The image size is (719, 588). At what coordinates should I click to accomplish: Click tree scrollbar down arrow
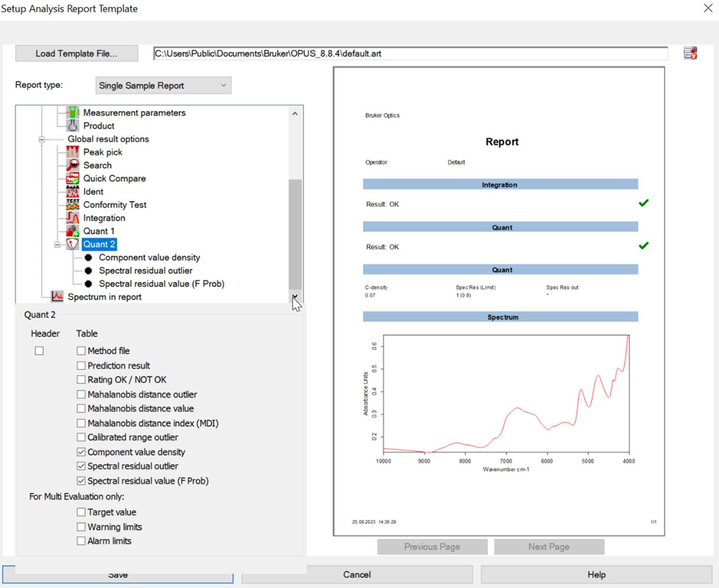pyautogui.click(x=295, y=297)
